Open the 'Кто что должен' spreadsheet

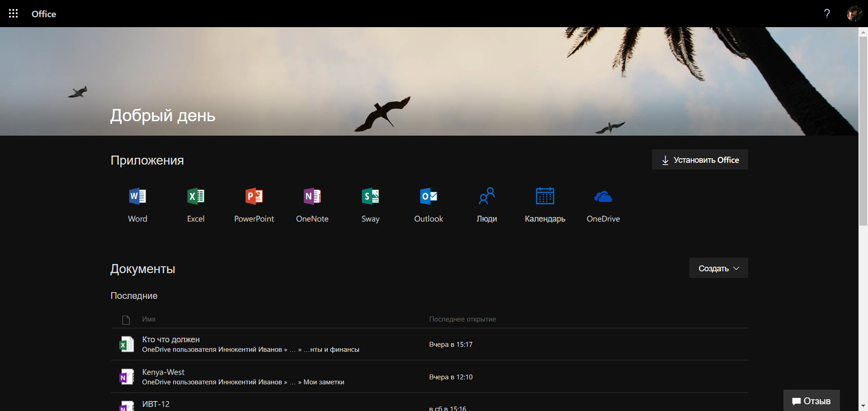click(x=171, y=340)
